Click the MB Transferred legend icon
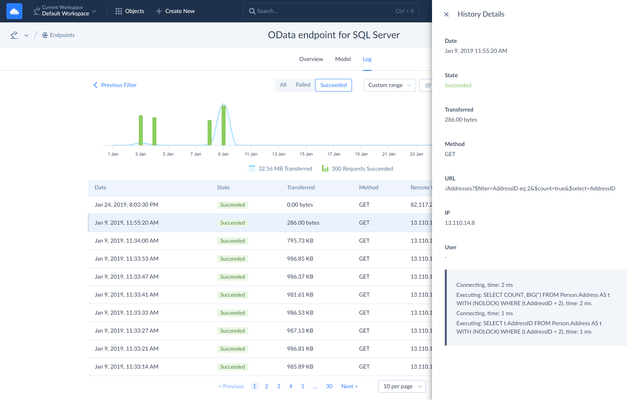 tap(251, 169)
